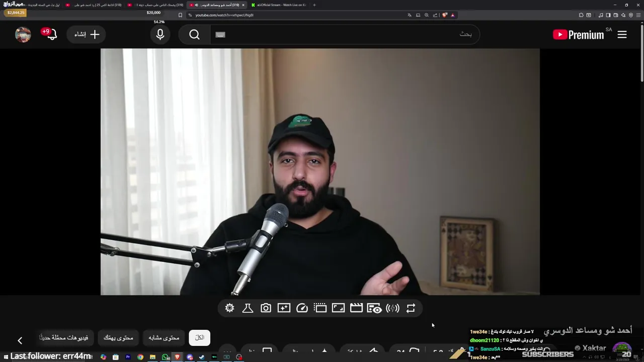Open playback speed gauge icon
The height and width of the screenshot is (362, 644).
coord(302,308)
